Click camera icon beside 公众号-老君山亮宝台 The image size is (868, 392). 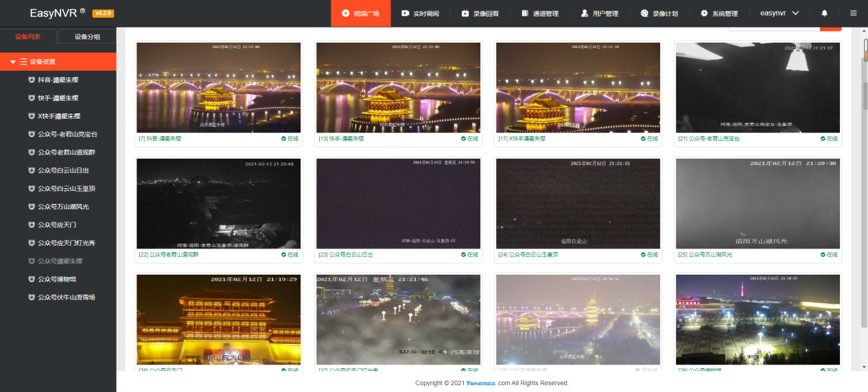[32, 134]
